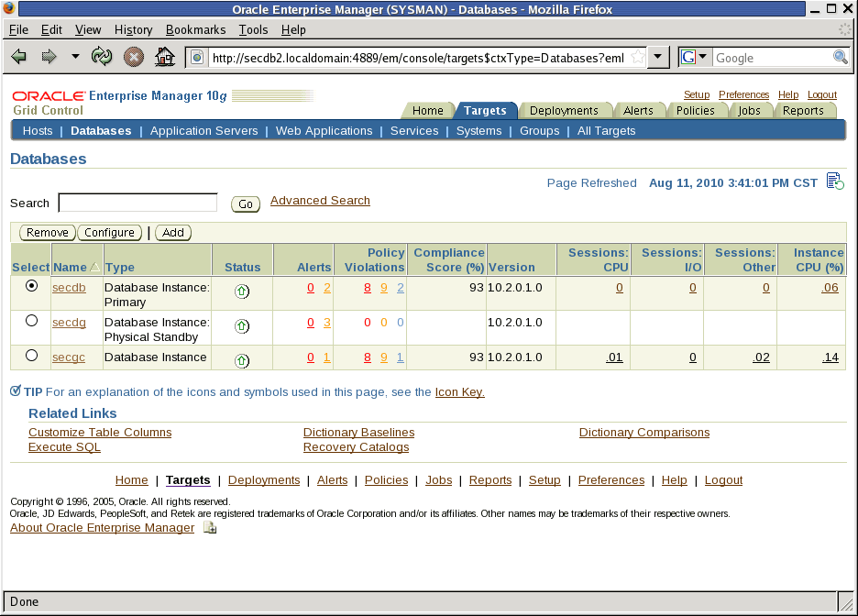Bookmark this page with the star icon
The width and height of the screenshot is (858, 616).
(x=637, y=57)
